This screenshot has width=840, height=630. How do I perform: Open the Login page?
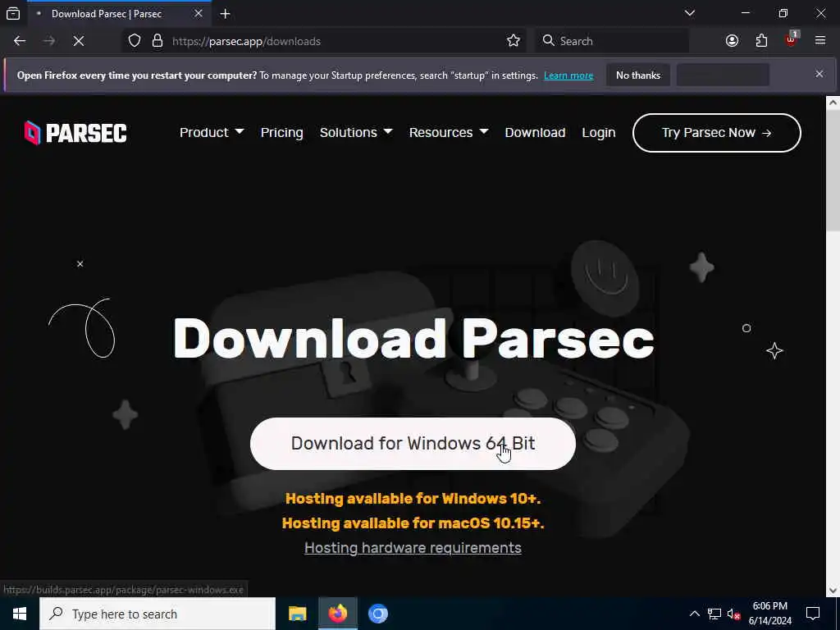pos(598,132)
